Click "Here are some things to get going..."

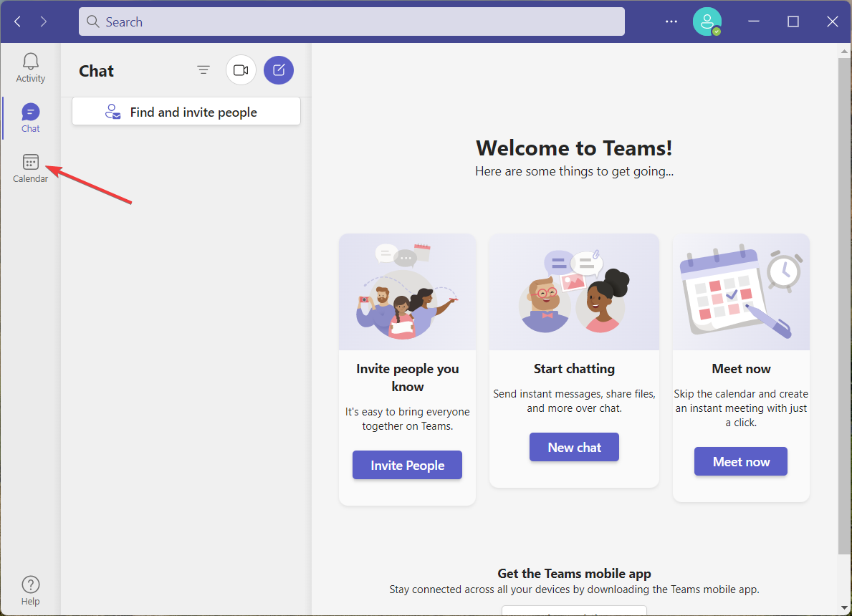[575, 172]
